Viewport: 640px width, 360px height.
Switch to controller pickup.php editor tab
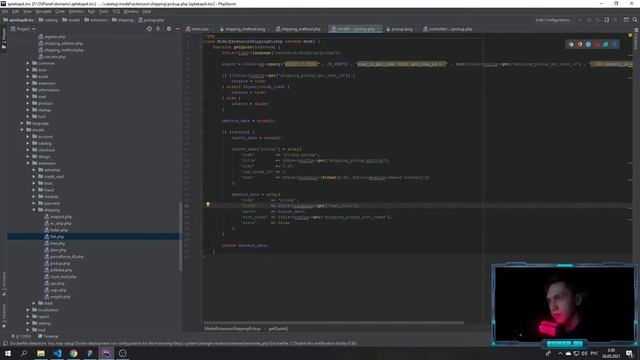tap(448, 29)
